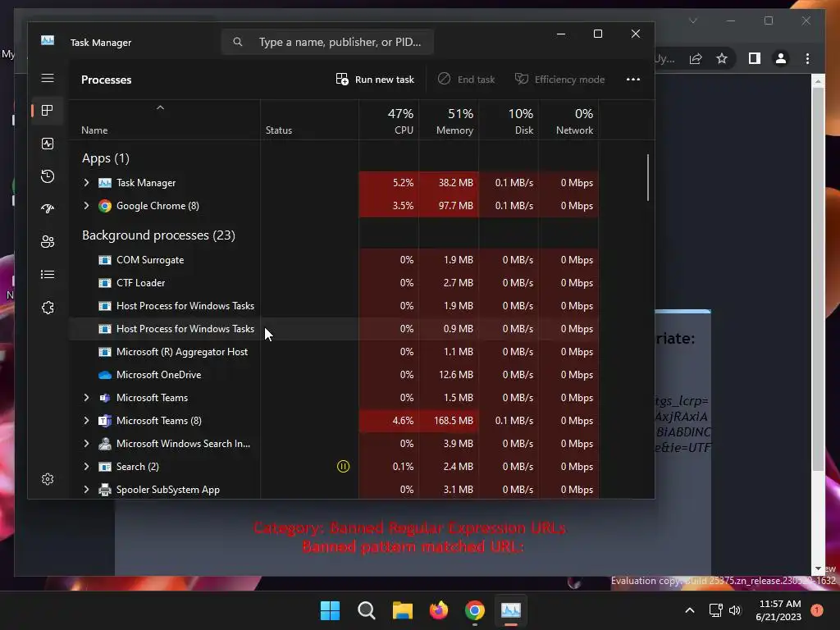Switch to Chrome on the taskbar
The width and height of the screenshot is (840, 630).
pyautogui.click(x=475, y=610)
